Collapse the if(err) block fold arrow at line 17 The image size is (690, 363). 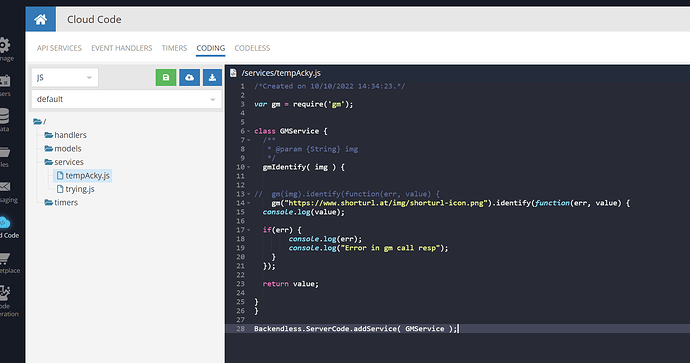(x=249, y=230)
